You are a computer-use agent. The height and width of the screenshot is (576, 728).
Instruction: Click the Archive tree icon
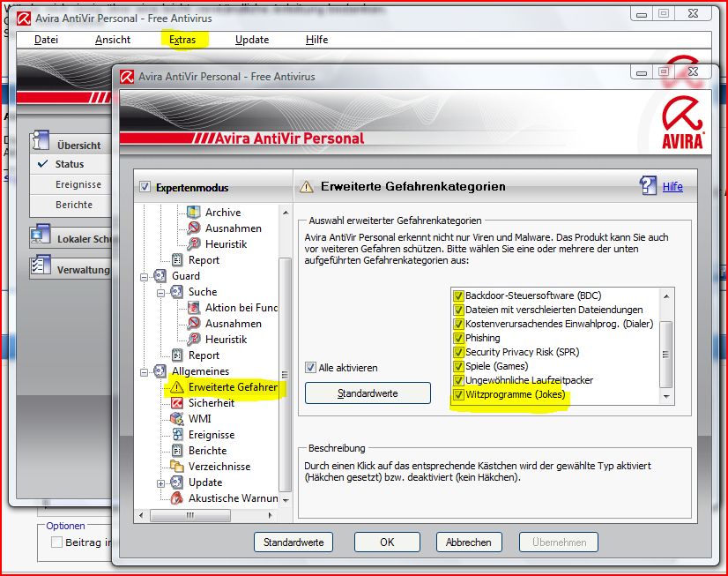[194, 213]
